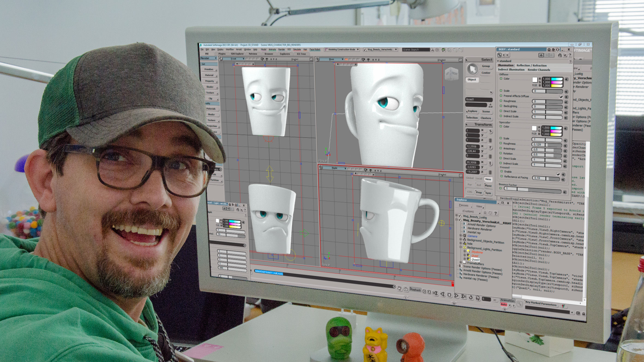This screenshot has height=362, width=644.
Task: Click the lock icon in the Explorer toolbar
Action: pyautogui.click(x=485, y=212)
